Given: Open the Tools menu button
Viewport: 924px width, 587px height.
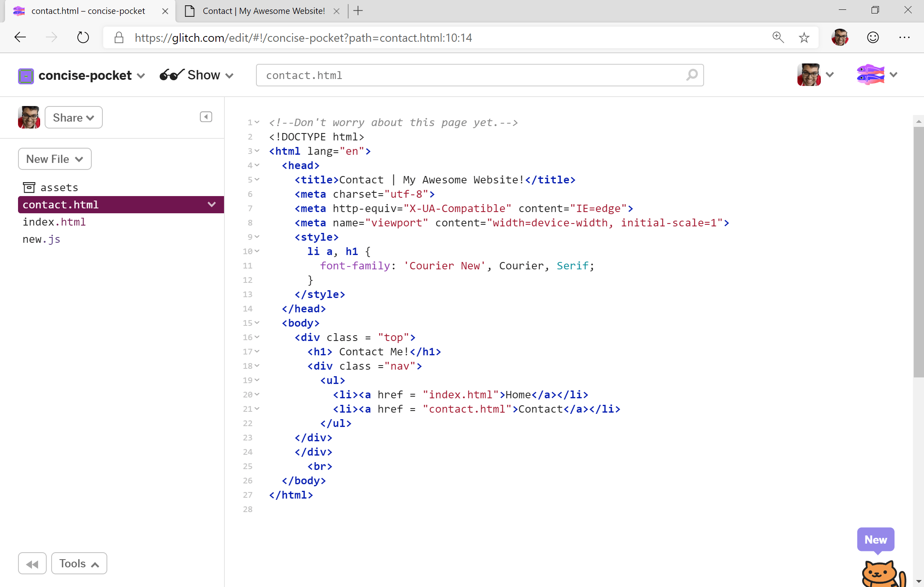Looking at the screenshot, I should 79,564.
